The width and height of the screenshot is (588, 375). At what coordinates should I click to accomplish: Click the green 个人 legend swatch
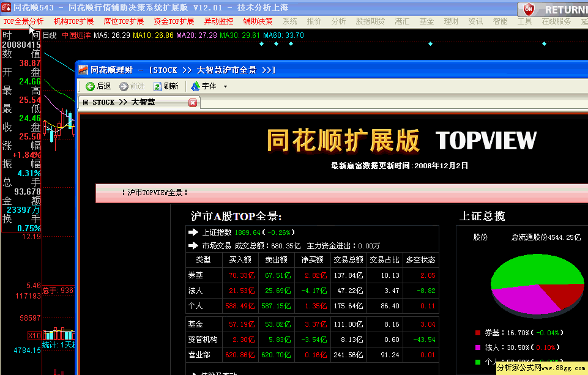coord(478,362)
